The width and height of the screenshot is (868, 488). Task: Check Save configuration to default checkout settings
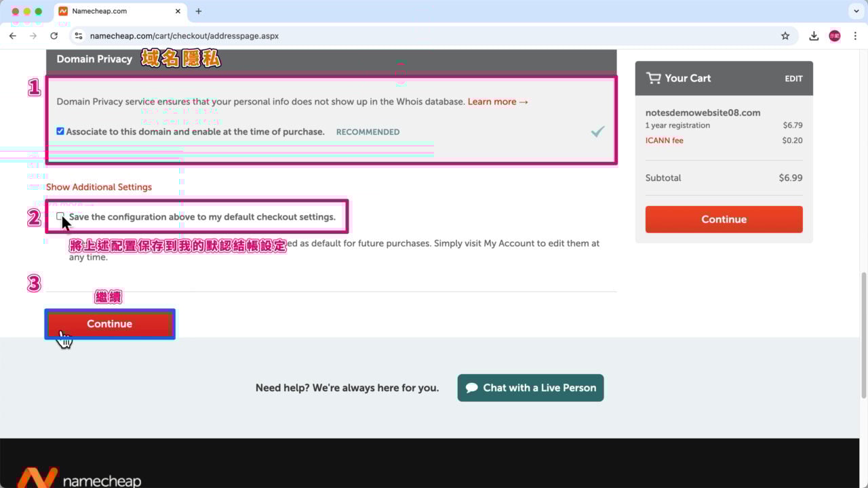[60, 217]
